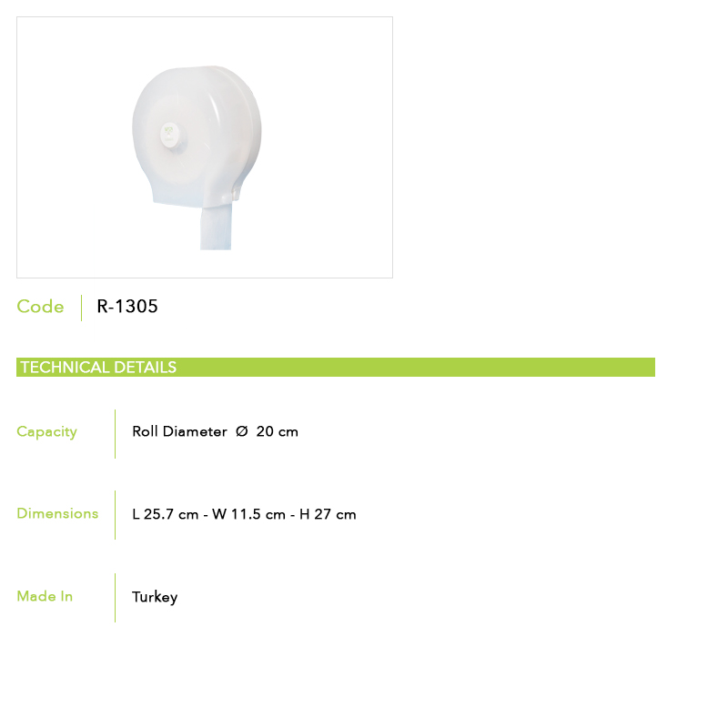Click the Dimensions label
Image resolution: width=728 pixels, height=728 pixels.
(x=57, y=514)
